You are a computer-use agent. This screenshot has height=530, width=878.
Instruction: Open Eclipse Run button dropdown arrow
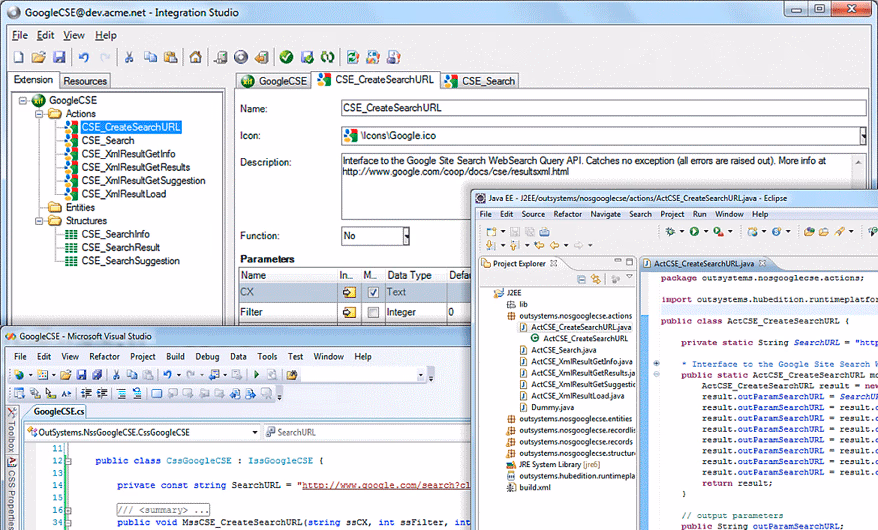point(706,231)
